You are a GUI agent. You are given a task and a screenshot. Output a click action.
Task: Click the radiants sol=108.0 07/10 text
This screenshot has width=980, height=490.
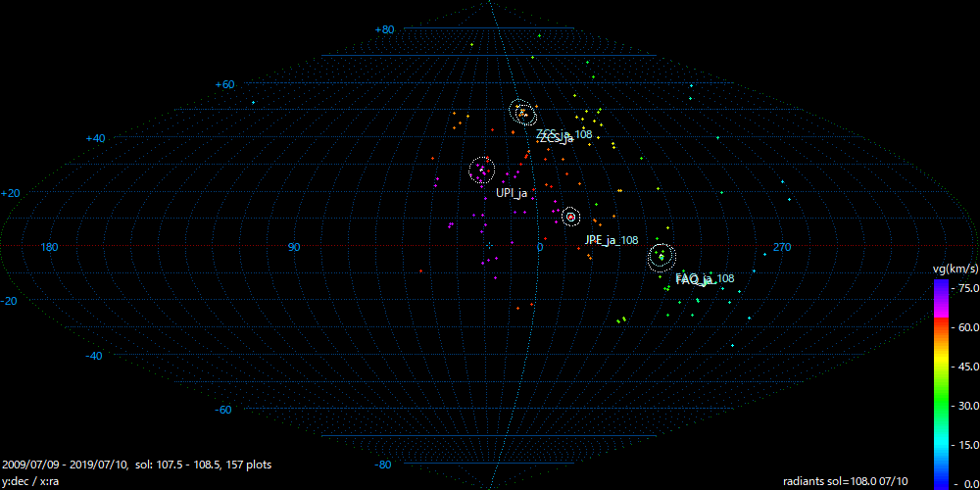[x=845, y=482]
